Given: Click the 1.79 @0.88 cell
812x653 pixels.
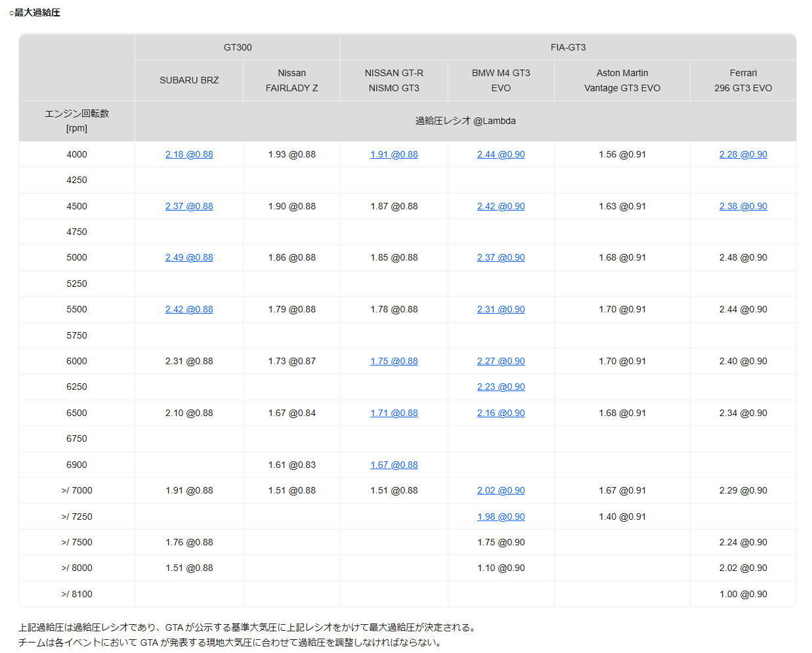Looking at the screenshot, I should (x=292, y=309).
